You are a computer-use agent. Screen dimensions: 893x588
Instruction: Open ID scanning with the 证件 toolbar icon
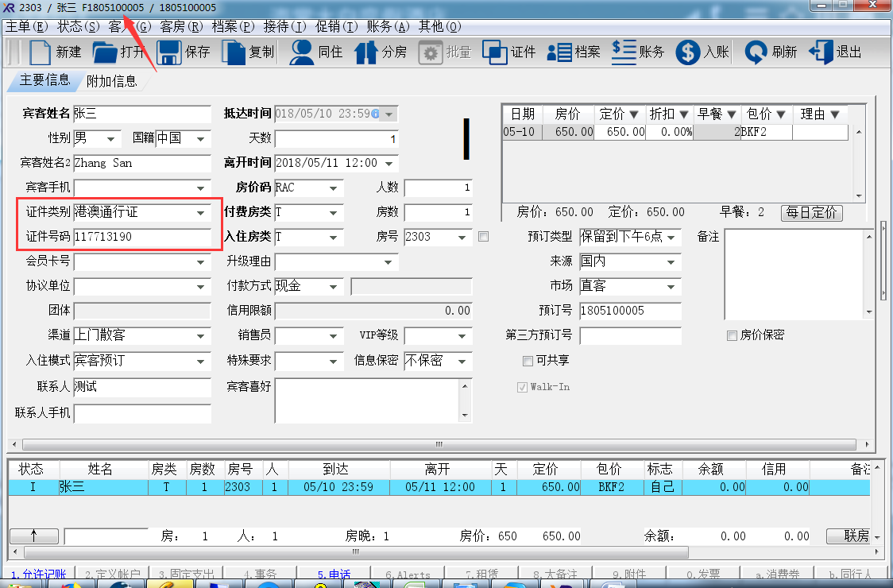pyautogui.click(x=494, y=52)
